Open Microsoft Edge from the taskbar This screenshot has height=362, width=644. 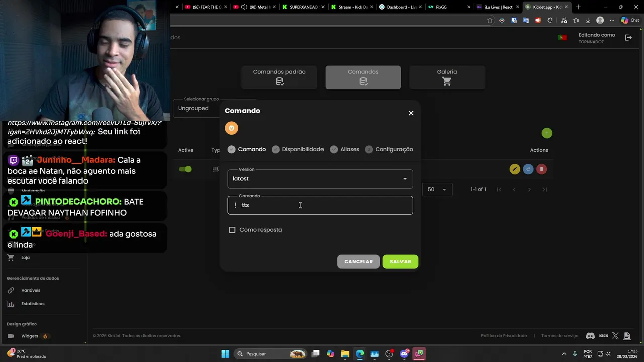(360, 354)
